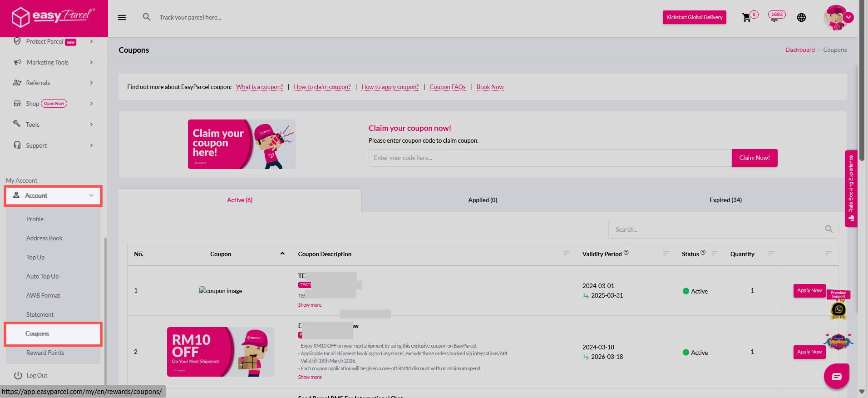Viewport: 868px width, 398px height.
Task: Click Show more under first coupon
Action: click(310, 305)
